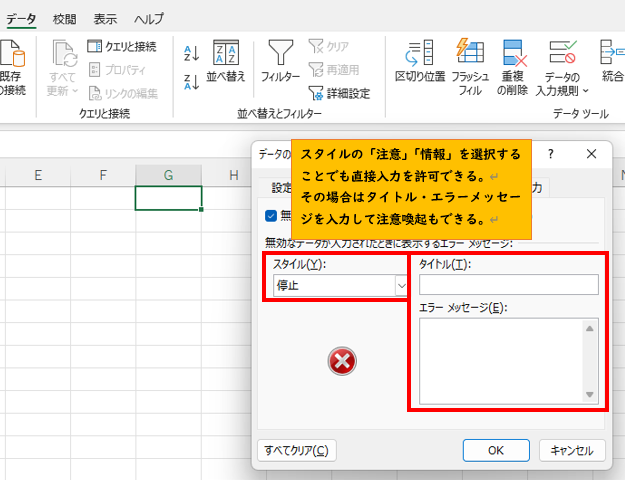This screenshot has height=480, width=625.
Task: Sort ascending with the A-Z icon
Action: point(191,53)
